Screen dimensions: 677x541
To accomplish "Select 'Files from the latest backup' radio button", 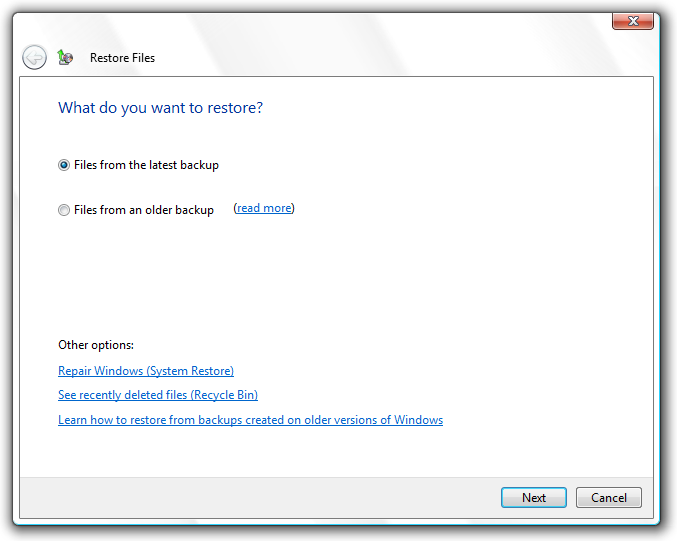I will pyautogui.click(x=64, y=165).
